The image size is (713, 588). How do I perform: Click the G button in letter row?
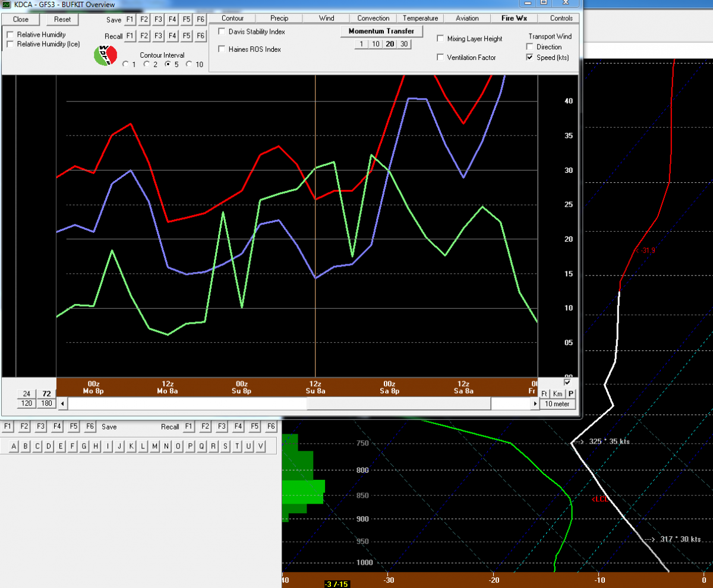coord(83,446)
